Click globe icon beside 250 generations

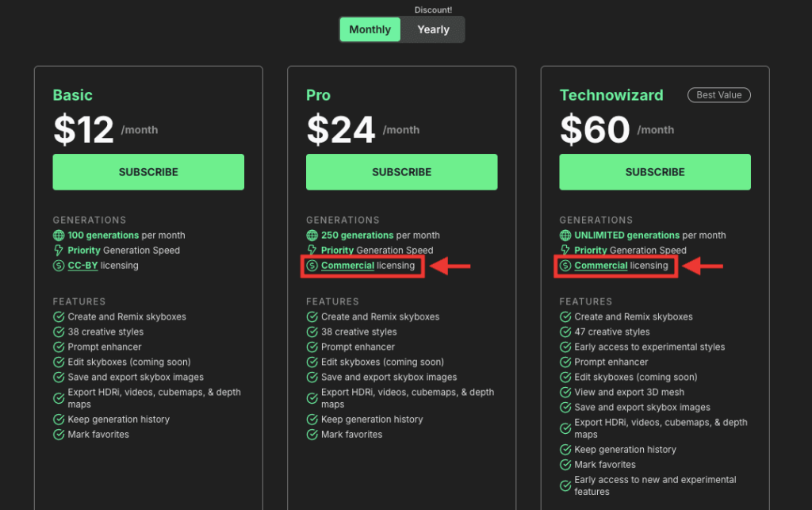[x=312, y=236]
